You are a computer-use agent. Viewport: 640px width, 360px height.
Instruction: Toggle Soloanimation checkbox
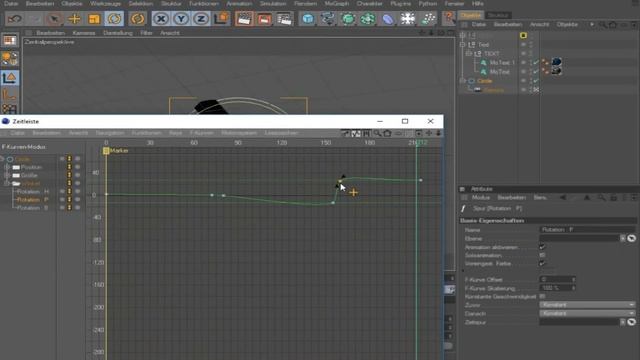pyautogui.click(x=542, y=255)
